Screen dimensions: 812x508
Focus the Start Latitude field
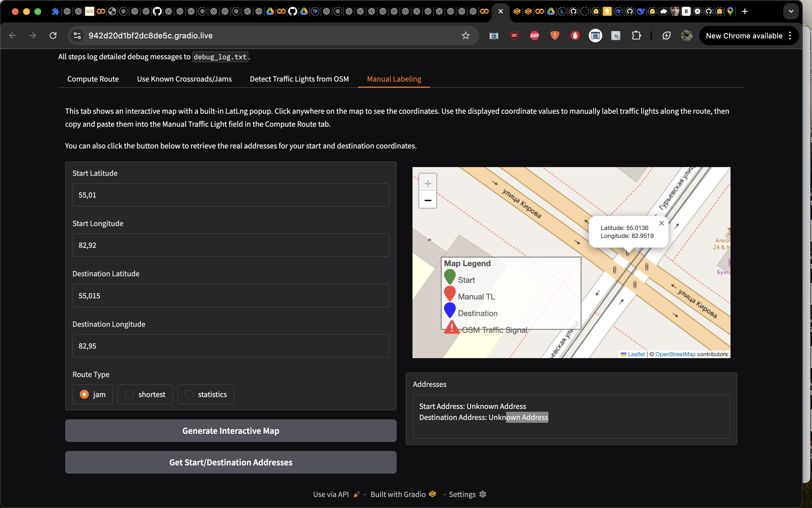click(x=231, y=195)
